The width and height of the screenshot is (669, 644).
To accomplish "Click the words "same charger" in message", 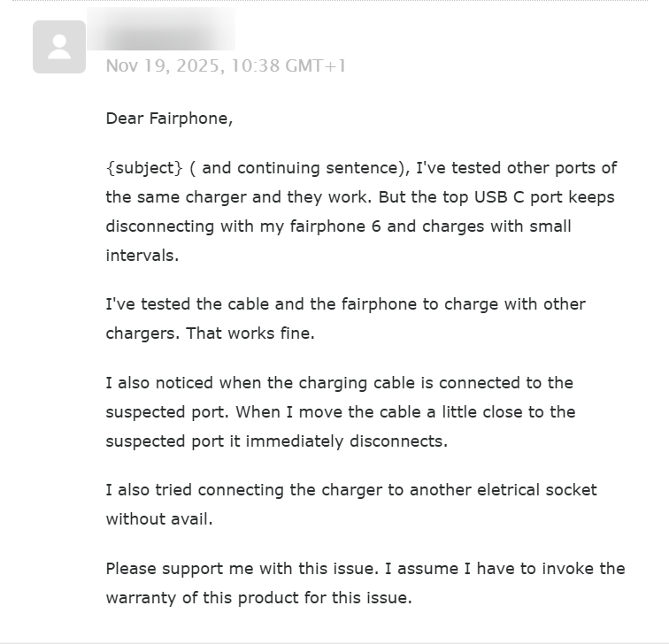I will [182, 196].
